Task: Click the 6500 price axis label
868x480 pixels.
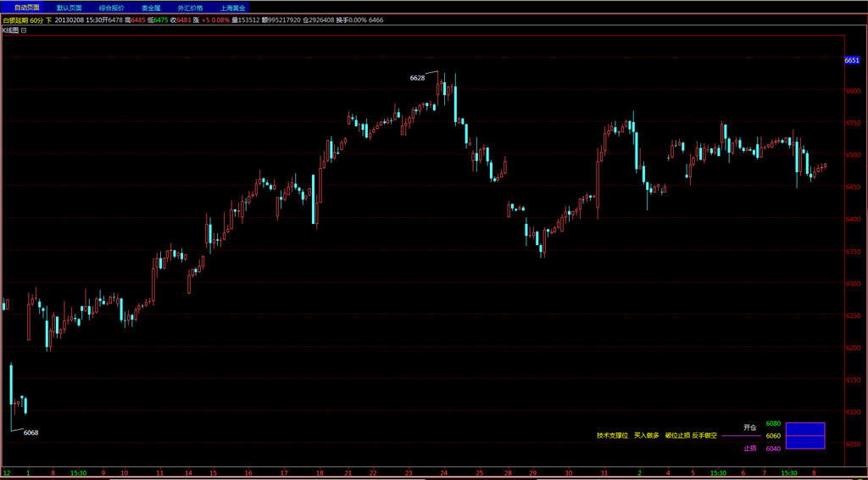Action: click(852, 155)
